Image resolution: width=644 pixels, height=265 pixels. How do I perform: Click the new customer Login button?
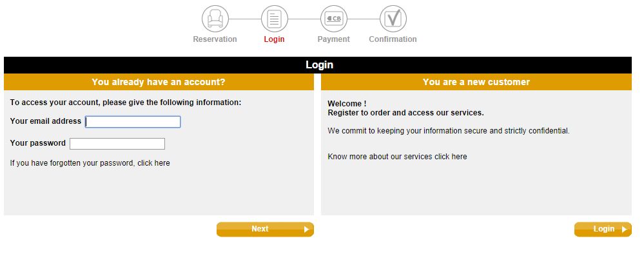pos(603,230)
